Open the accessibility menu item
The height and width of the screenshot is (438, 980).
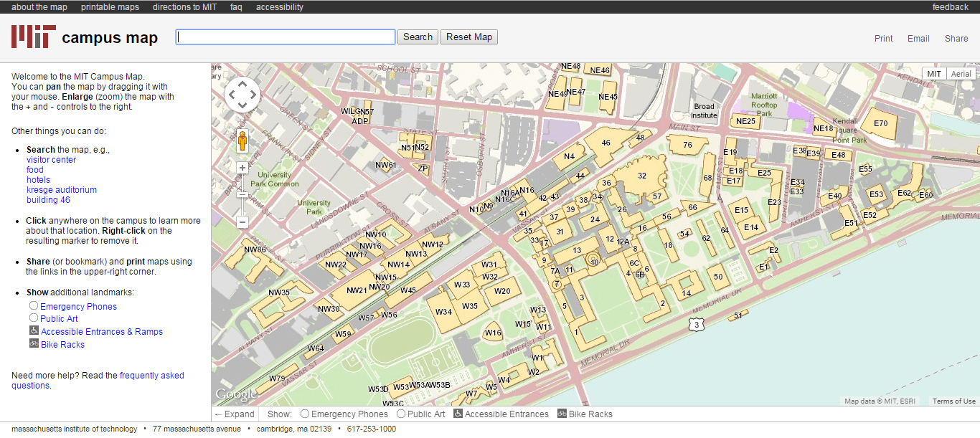click(x=280, y=7)
